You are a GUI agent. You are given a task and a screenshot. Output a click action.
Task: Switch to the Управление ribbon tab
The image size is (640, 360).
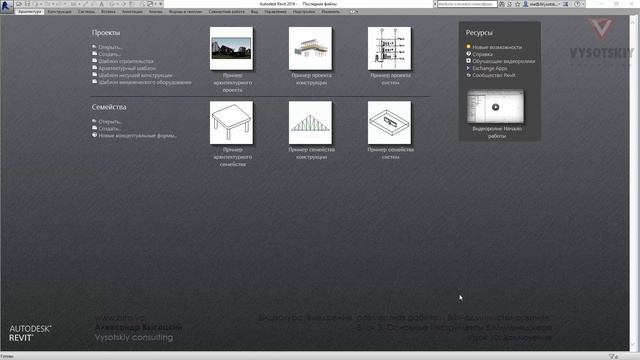[x=275, y=12]
